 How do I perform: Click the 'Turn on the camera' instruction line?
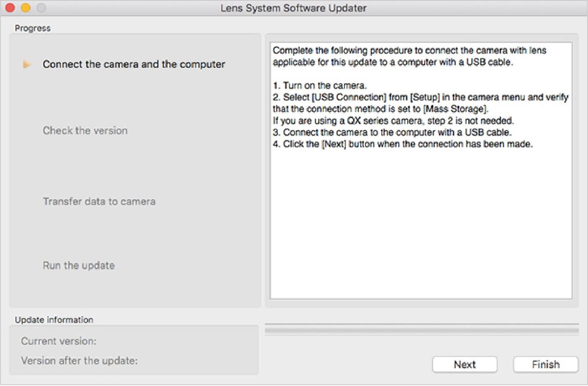pyautogui.click(x=320, y=86)
